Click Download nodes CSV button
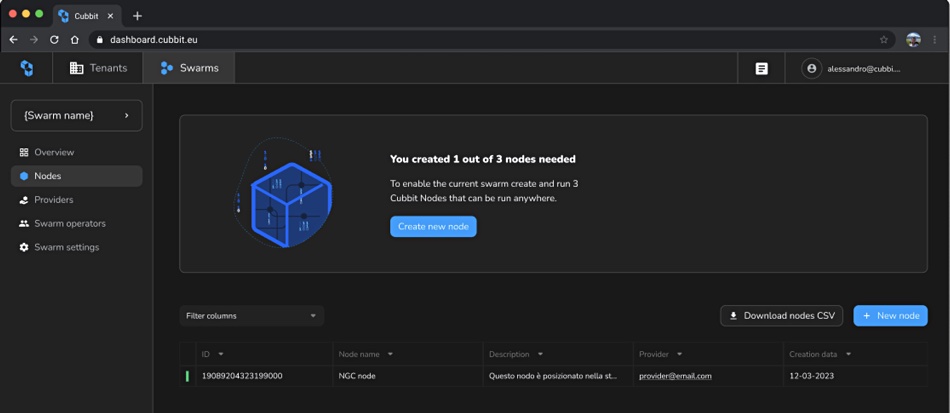950x413 pixels. [x=782, y=316]
